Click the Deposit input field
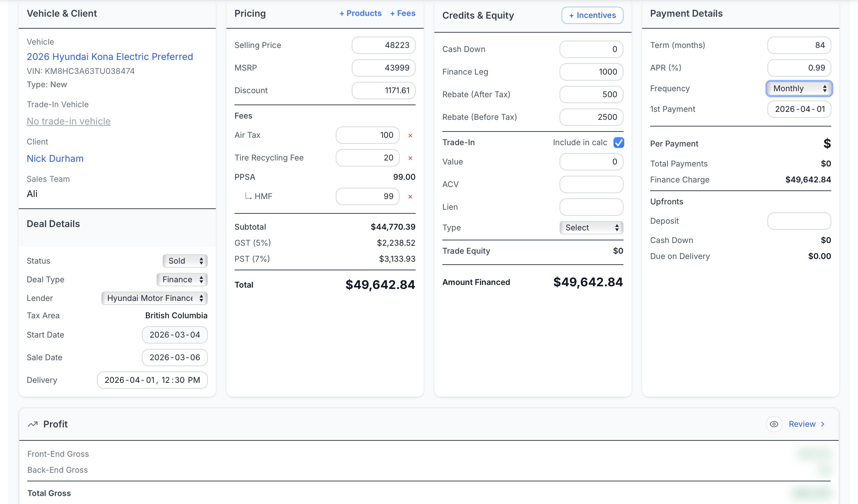 tap(799, 221)
